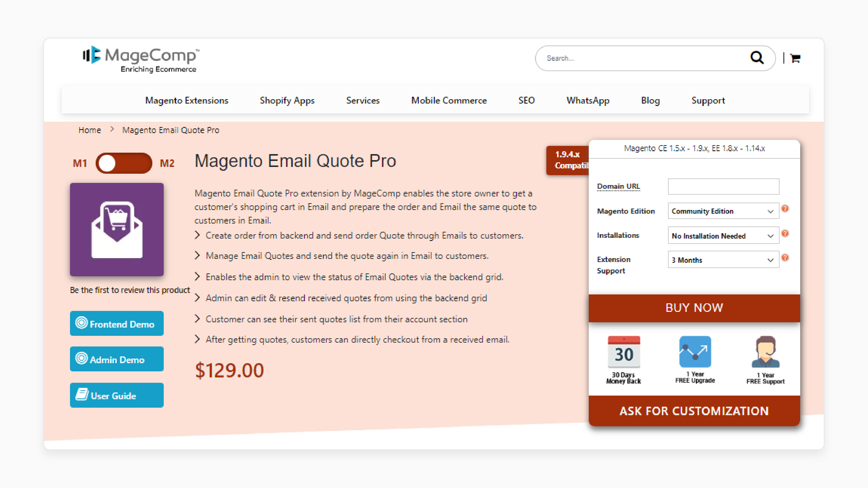Open the Services menu
Screen dimensions: 868x488
tap(363, 100)
